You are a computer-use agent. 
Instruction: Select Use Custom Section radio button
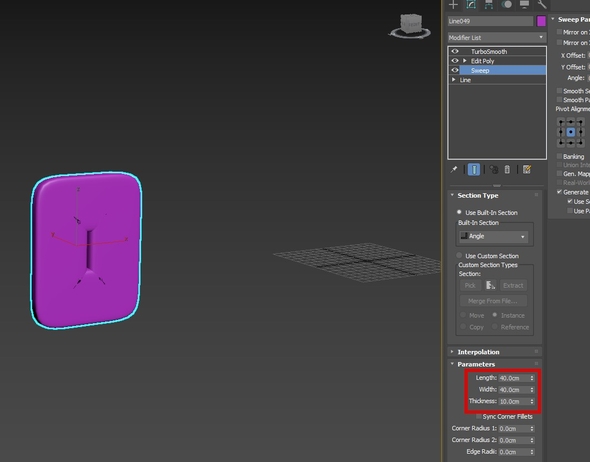pyautogui.click(x=459, y=255)
